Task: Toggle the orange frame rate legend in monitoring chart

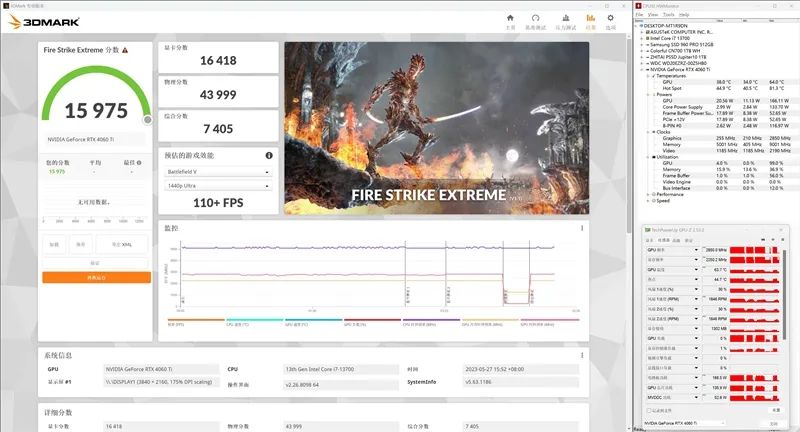Action: 196,320
